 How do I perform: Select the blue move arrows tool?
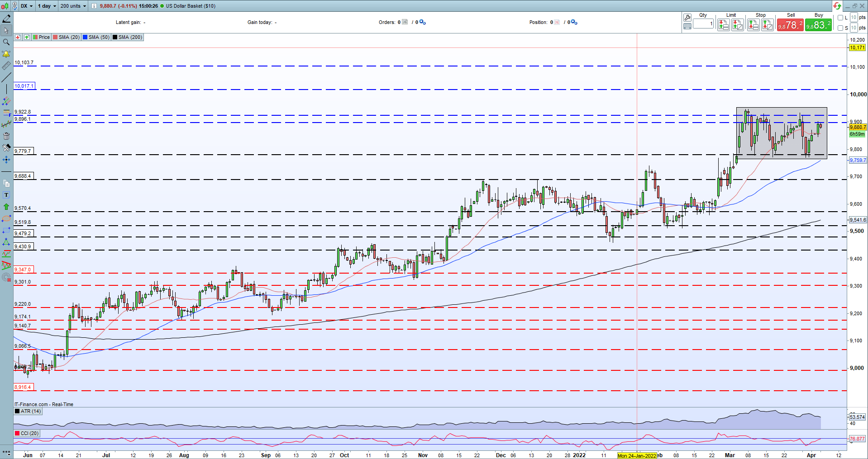[6, 160]
